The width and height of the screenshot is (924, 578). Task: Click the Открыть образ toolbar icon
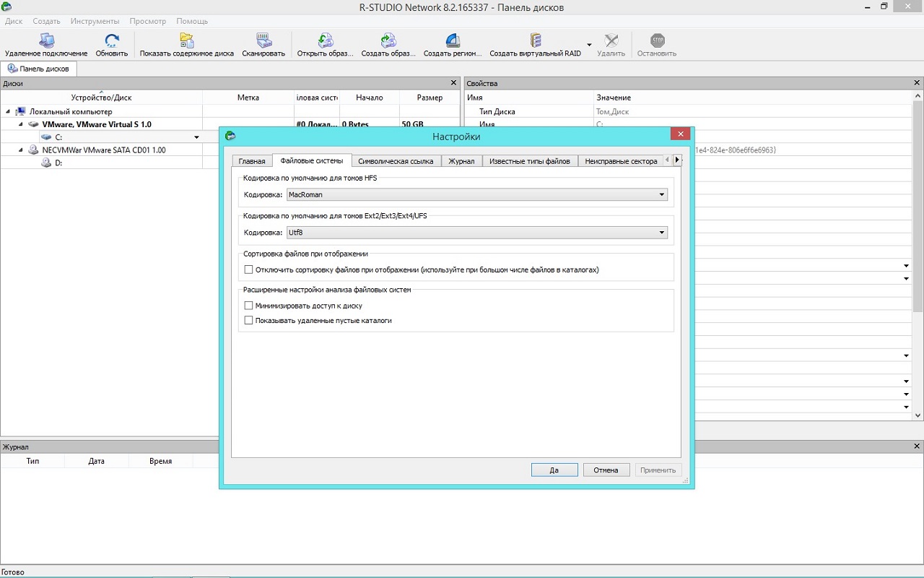point(326,40)
